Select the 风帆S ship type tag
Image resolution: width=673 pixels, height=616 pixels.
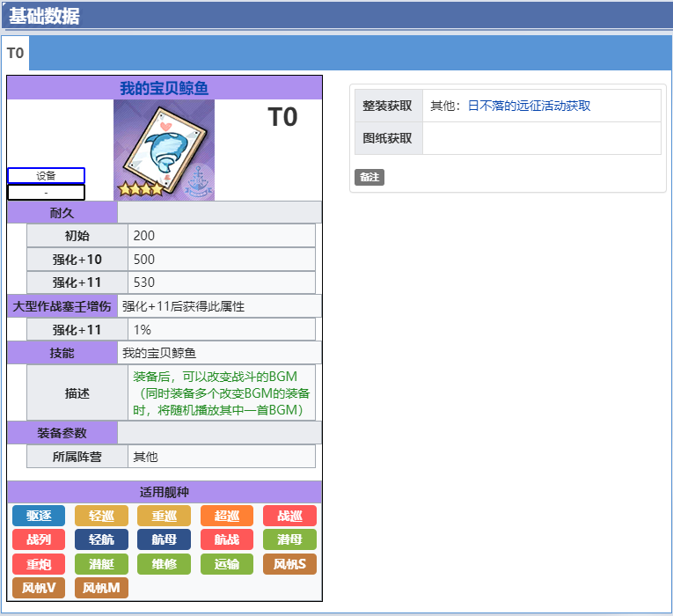[x=289, y=564]
